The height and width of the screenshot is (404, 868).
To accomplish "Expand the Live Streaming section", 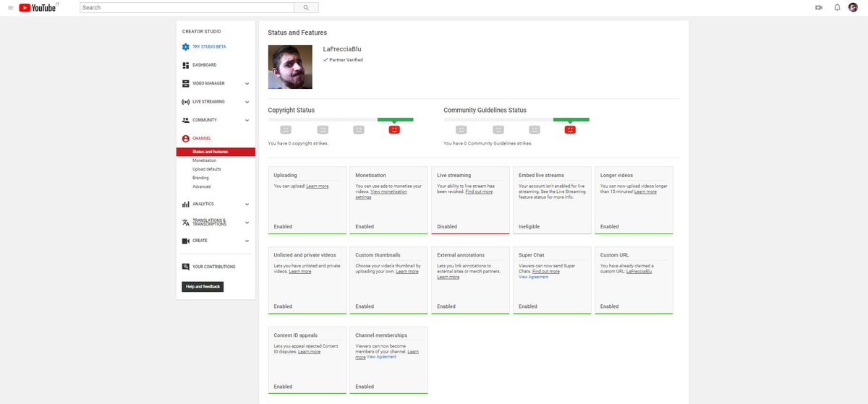I will (247, 102).
